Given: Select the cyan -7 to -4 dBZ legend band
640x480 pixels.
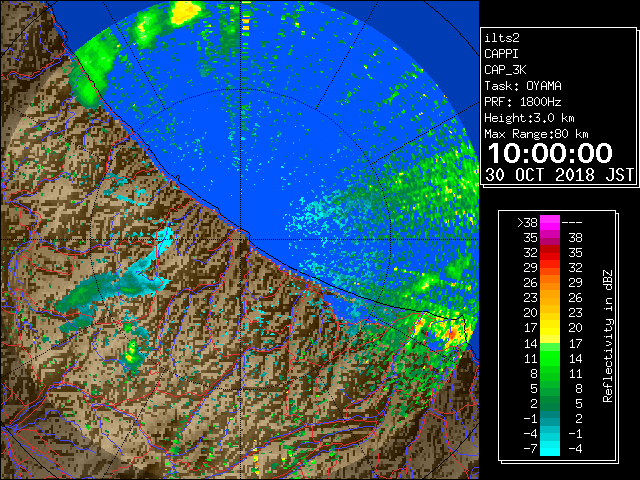Looking at the screenshot, I should 550,448.
